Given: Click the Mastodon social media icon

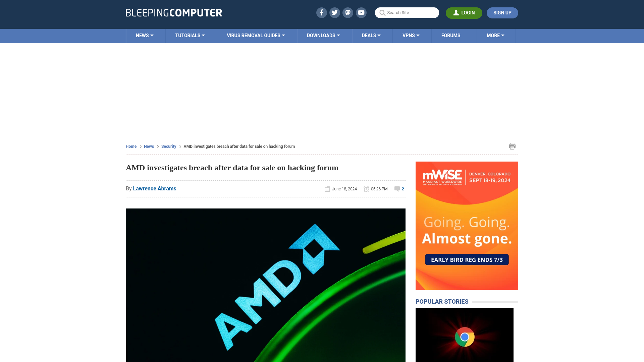Looking at the screenshot, I should [x=347, y=12].
